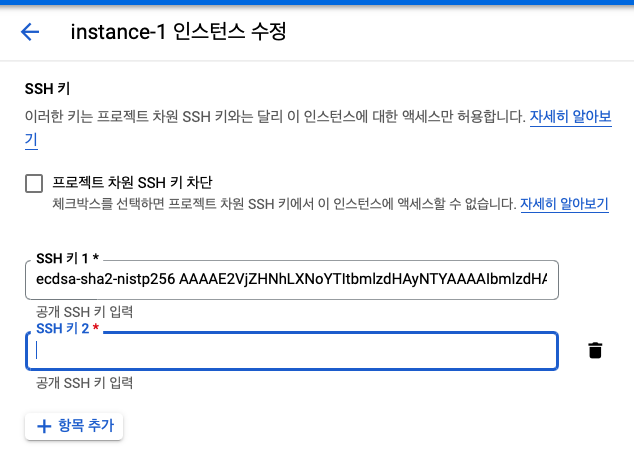Click '공개 SSH 키 입력' hint under SSH 키 2
This screenshot has height=457, width=634.
click(x=84, y=383)
